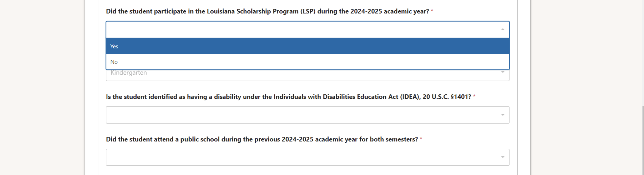Screen dimensions: 644x175
Task: Select the highlighted Yes option
Action: coord(307,46)
